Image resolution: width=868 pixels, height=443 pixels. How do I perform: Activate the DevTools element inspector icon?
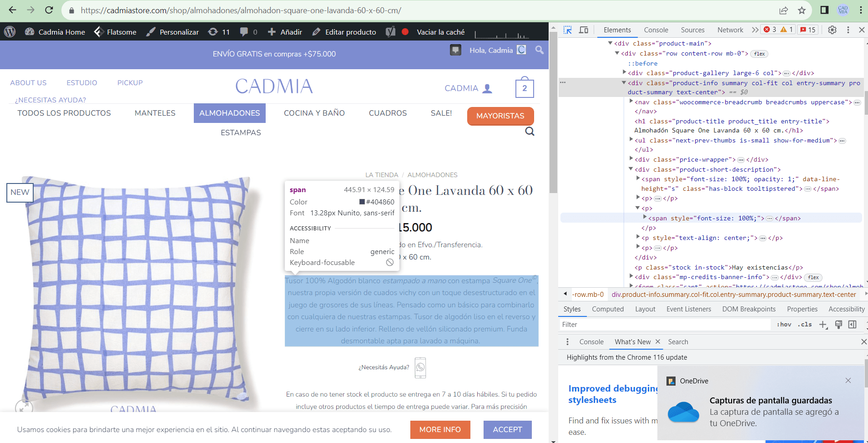pos(568,30)
